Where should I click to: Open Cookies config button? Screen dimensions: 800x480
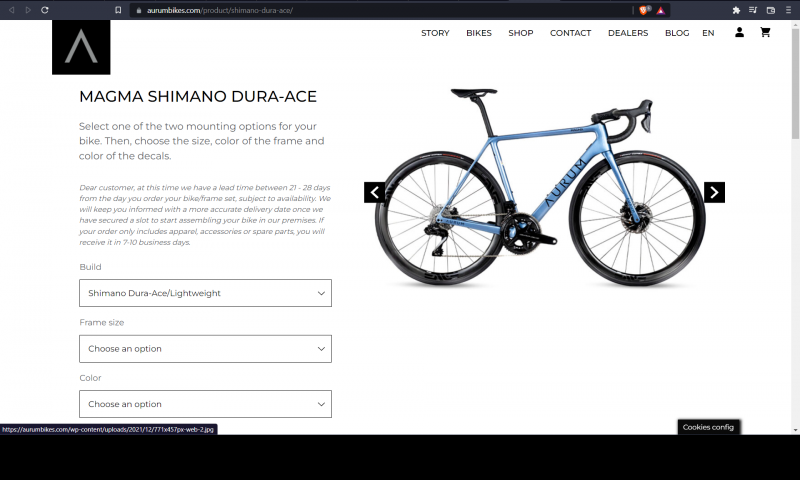(708, 427)
